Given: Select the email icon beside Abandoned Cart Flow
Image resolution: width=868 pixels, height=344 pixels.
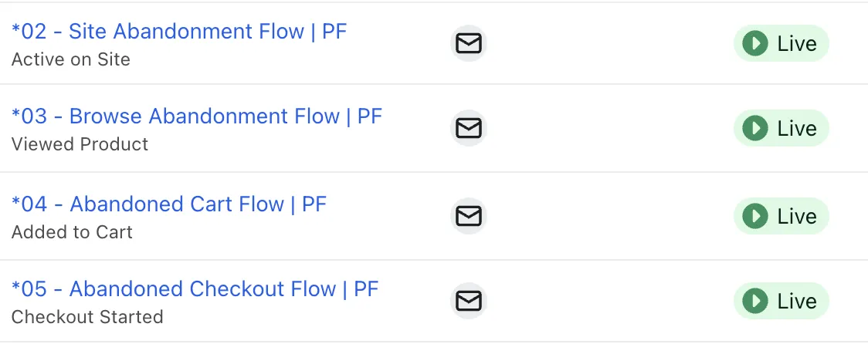Looking at the screenshot, I should (468, 216).
